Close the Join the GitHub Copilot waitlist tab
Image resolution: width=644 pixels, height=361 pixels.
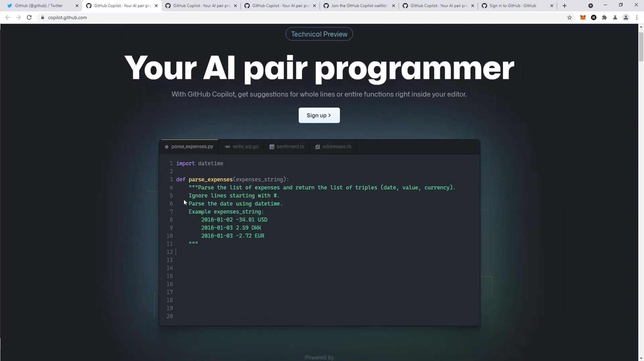click(x=393, y=6)
